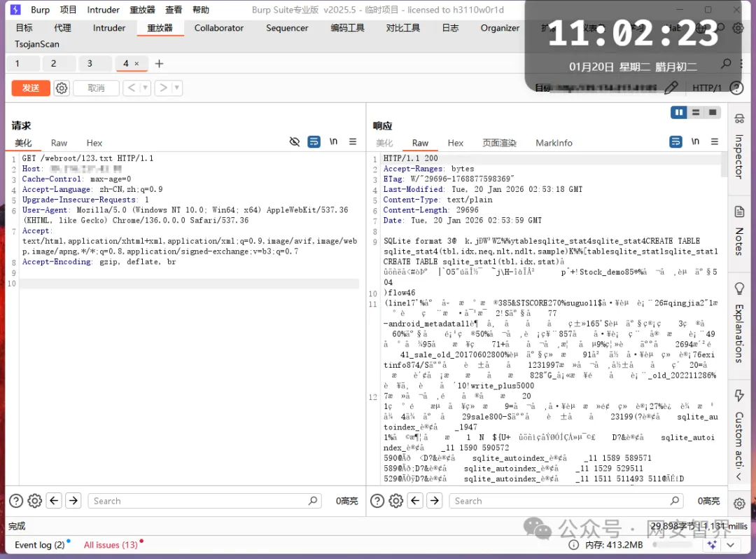Search Repeater tabs magnifier icon
This screenshot has width=756, height=559.
tap(726, 63)
